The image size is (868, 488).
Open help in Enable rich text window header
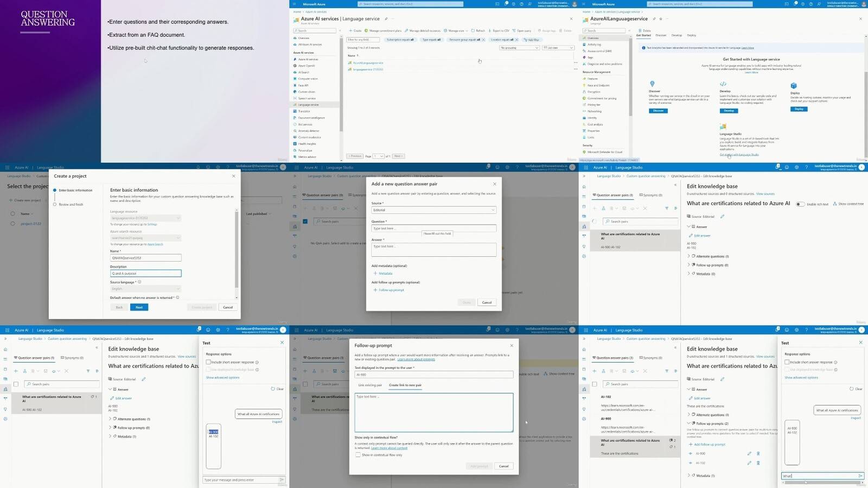tap(806, 167)
